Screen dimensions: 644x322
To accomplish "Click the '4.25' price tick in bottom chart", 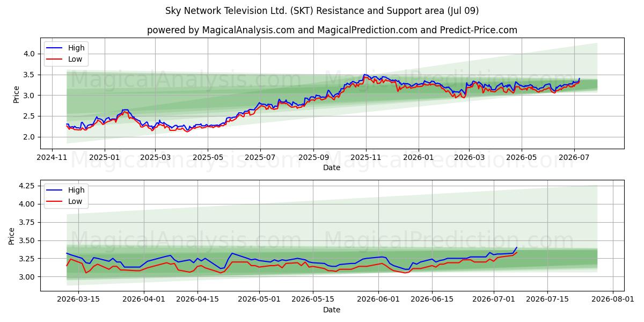I will click(28, 186).
